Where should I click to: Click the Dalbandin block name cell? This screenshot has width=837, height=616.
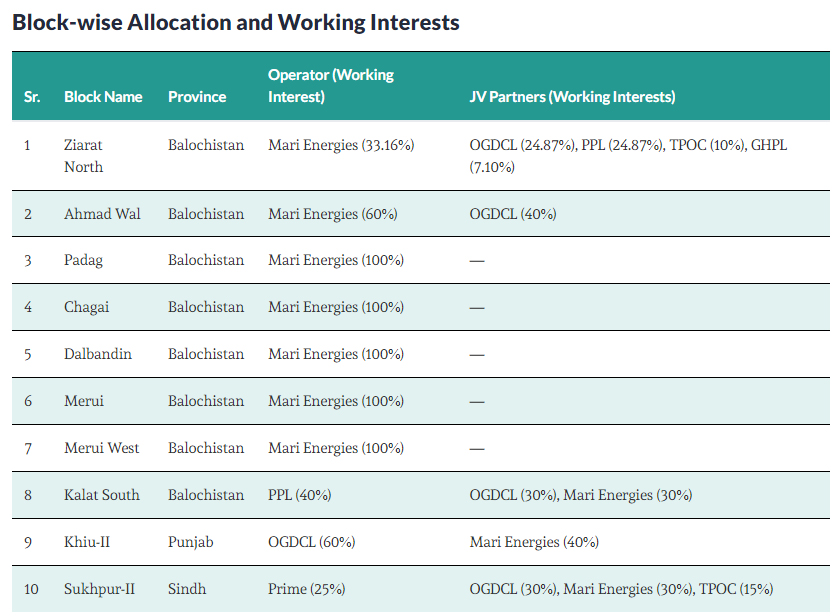[x=98, y=354]
